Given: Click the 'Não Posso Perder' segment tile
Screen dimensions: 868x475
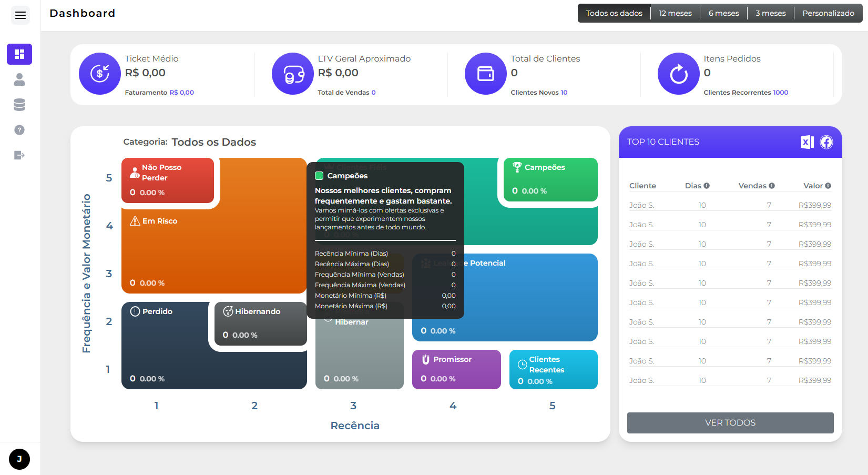Looking at the screenshot, I should tap(168, 180).
